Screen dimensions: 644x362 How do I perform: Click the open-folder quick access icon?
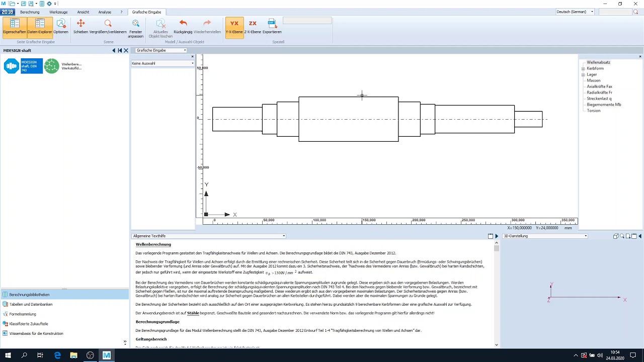click(x=12, y=4)
